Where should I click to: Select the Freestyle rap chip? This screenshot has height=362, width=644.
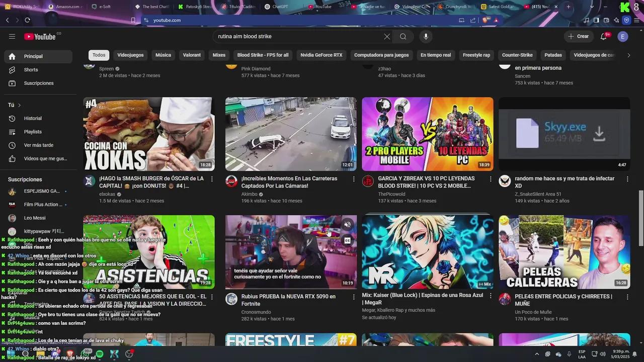point(476,55)
